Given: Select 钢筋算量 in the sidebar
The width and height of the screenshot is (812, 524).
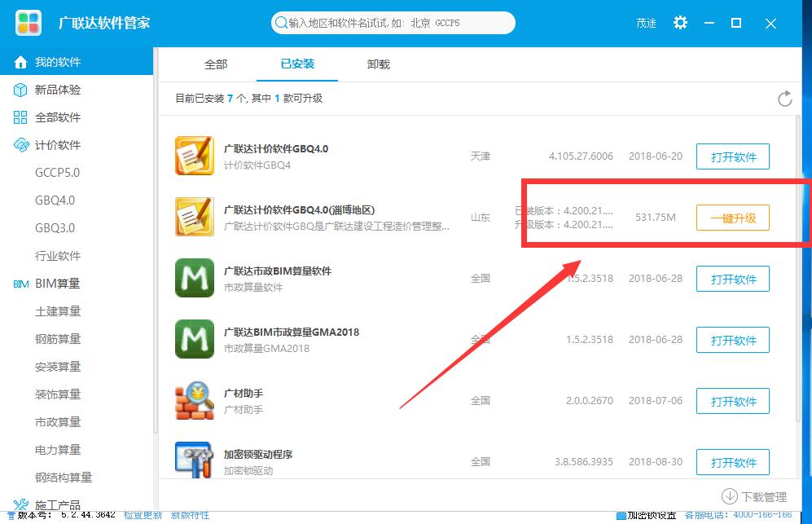Looking at the screenshot, I should (x=58, y=339).
